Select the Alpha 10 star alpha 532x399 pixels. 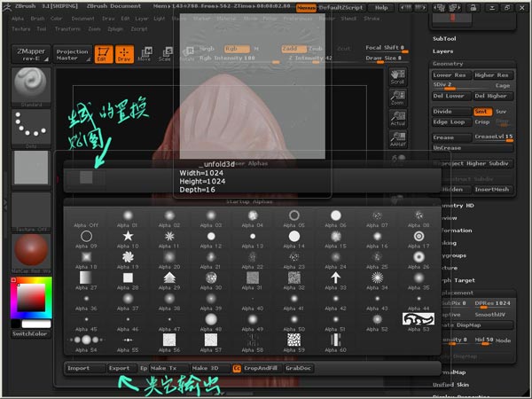click(x=128, y=236)
